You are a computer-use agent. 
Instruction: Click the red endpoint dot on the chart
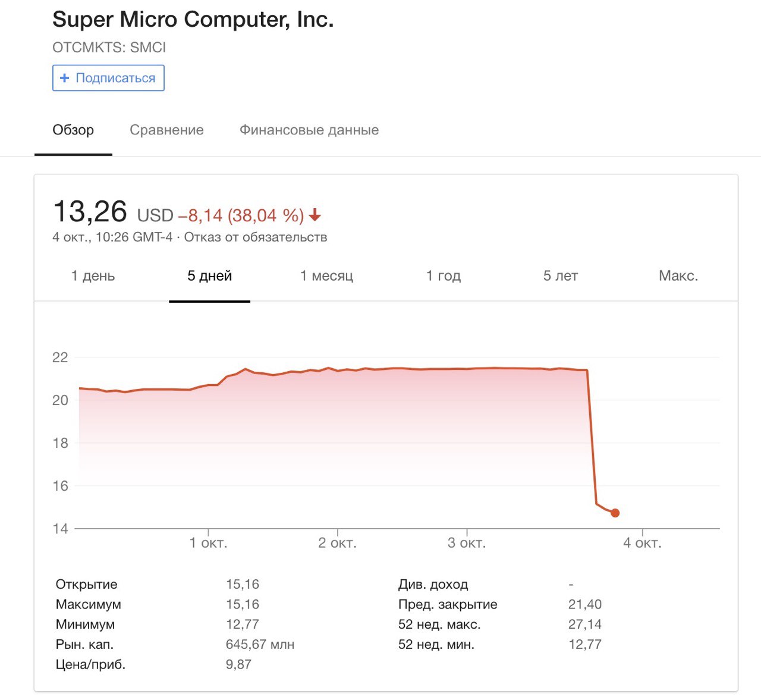click(x=615, y=513)
